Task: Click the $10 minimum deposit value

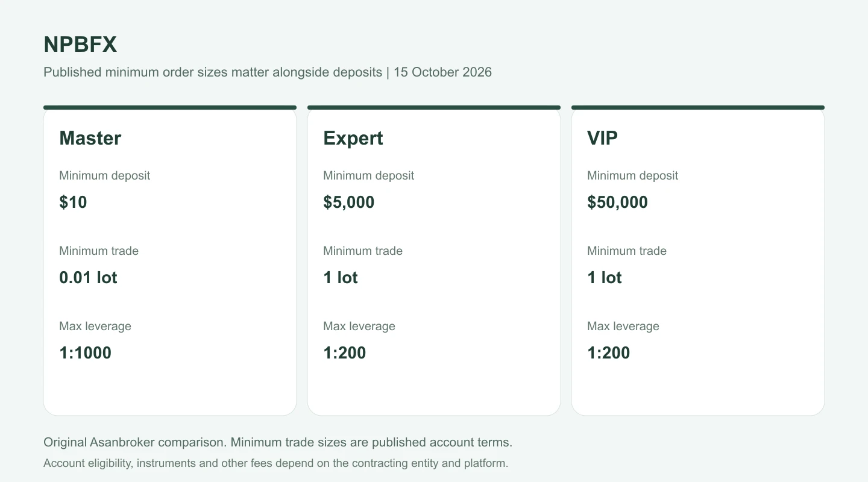Action: coord(73,202)
